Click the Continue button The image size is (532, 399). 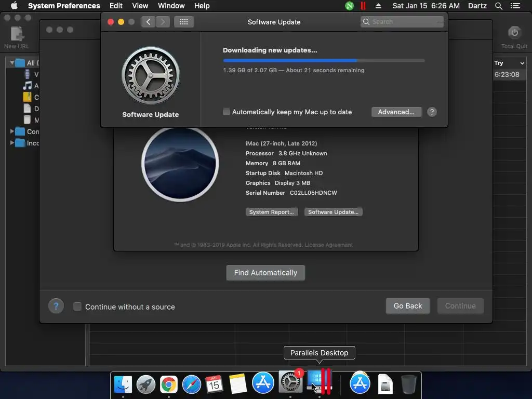tap(460, 306)
